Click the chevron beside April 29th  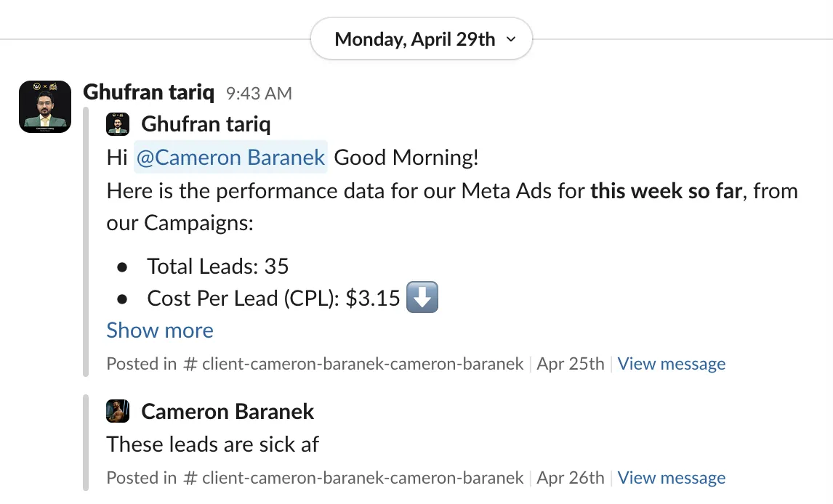tap(511, 39)
